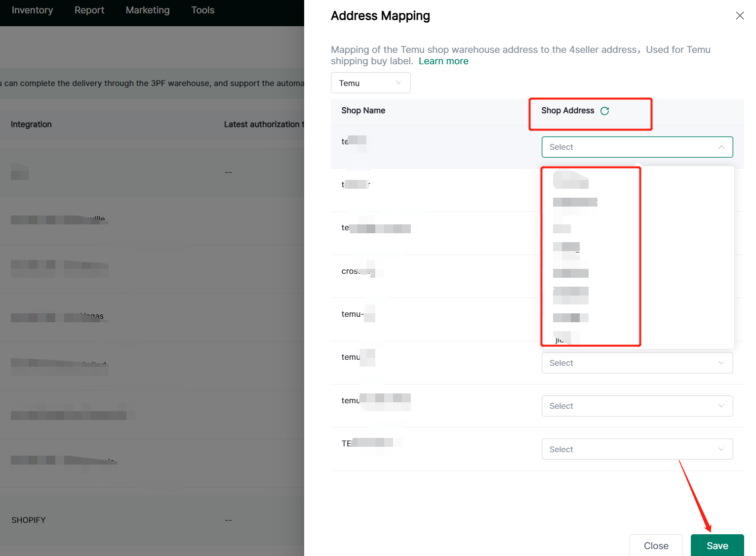This screenshot has height=556, width=756.
Task: Open the Inventory menu
Action: [x=32, y=10]
